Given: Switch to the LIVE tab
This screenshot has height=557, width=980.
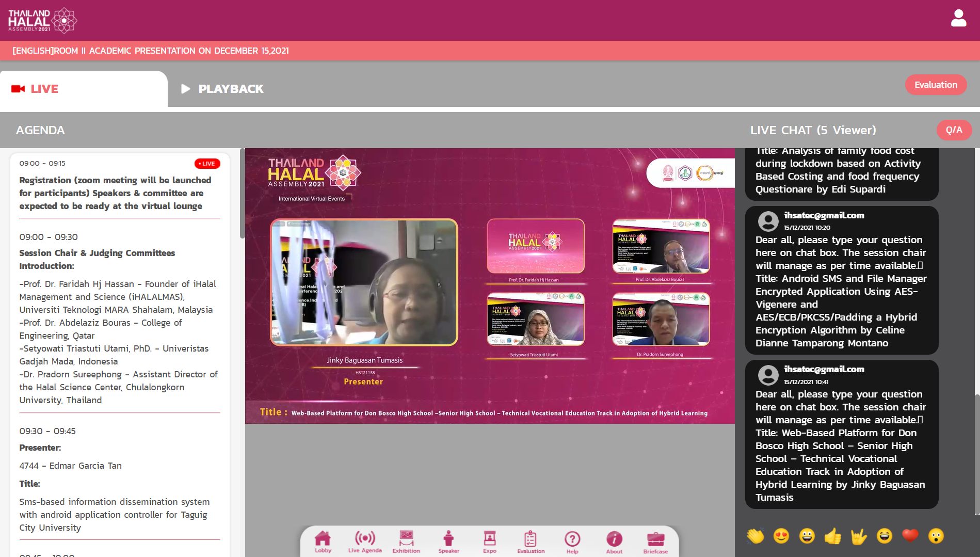Looking at the screenshot, I should 84,89.
